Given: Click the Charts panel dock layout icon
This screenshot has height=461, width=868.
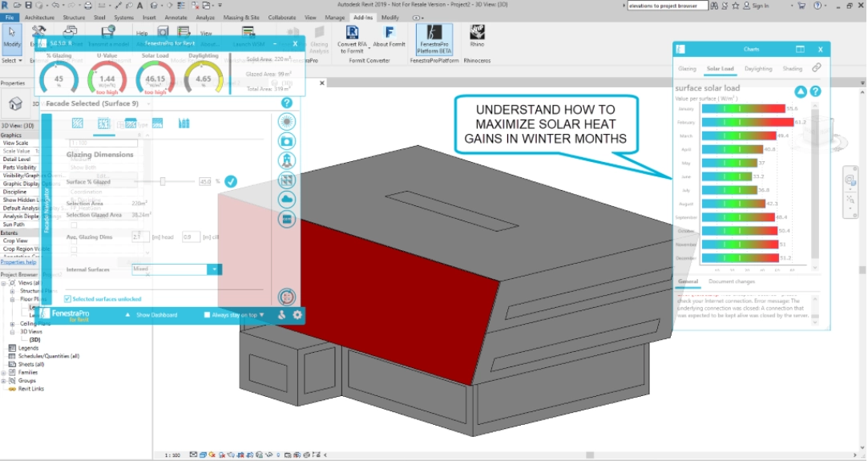Looking at the screenshot, I should click(800, 49).
